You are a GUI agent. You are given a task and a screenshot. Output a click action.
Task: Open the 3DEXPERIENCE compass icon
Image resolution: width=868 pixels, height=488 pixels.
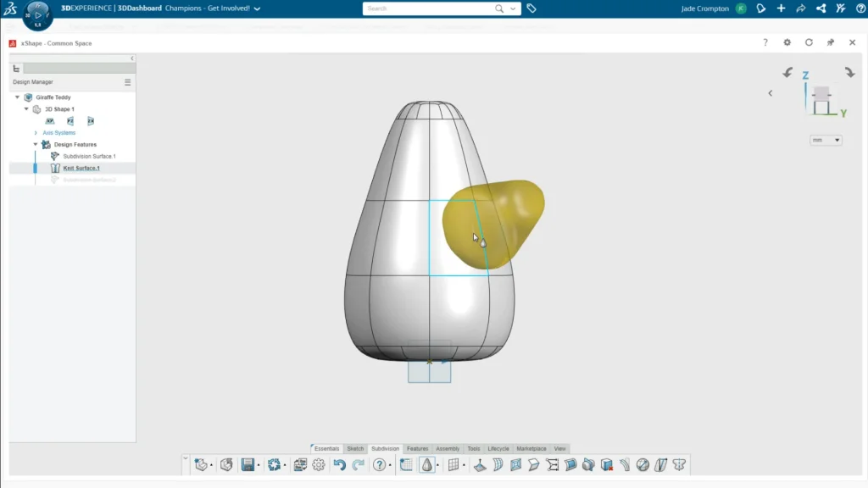37,14
